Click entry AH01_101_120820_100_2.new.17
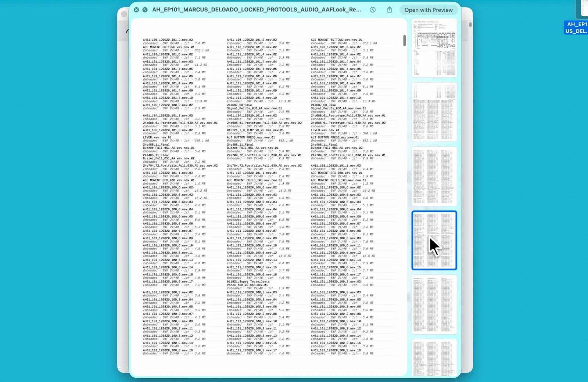Viewport: 588px width, 382px height. [x=252, y=350]
